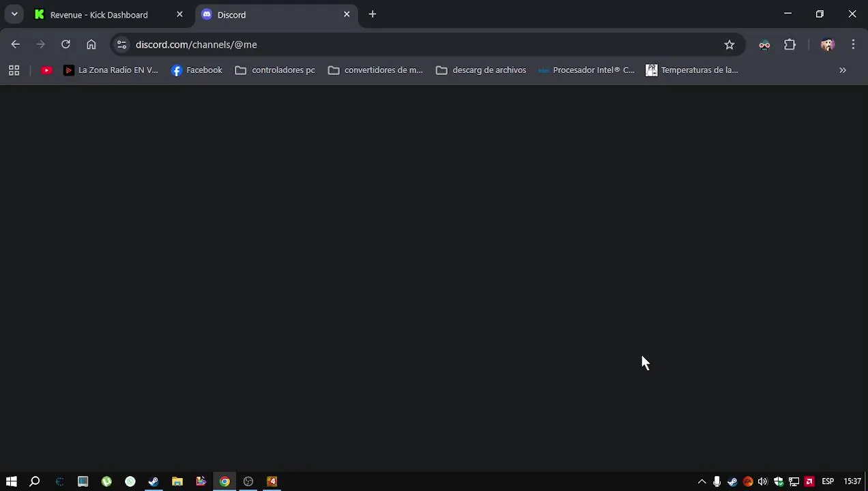
Task: Open Windows Security shield tray icon
Action: 779,481
